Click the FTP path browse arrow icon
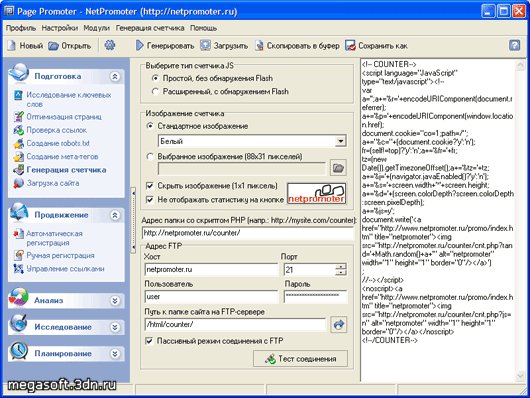The height and width of the screenshot is (398, 530). click(x=338, y=325)
